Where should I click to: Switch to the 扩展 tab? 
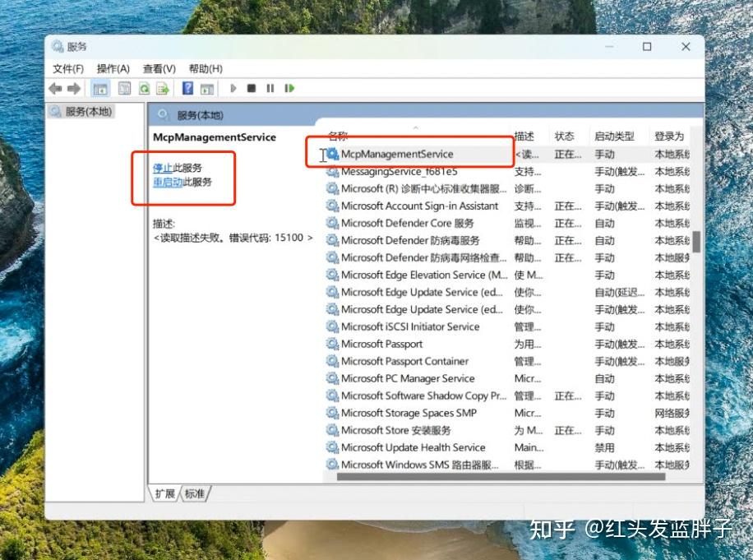[165, 493]
